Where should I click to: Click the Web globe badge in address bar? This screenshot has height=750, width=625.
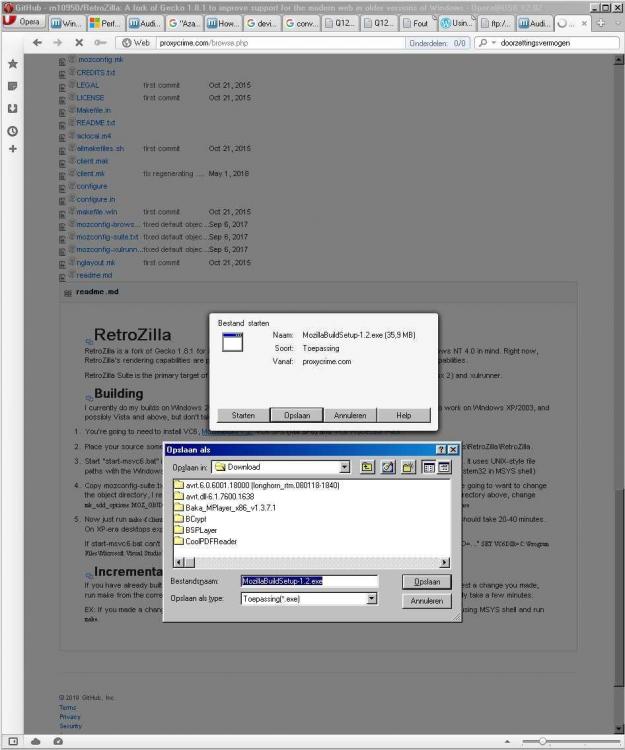136,43
